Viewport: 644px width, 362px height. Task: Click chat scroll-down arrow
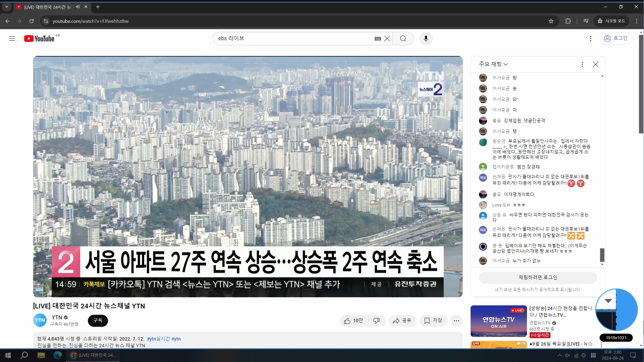tap(602, 264)
